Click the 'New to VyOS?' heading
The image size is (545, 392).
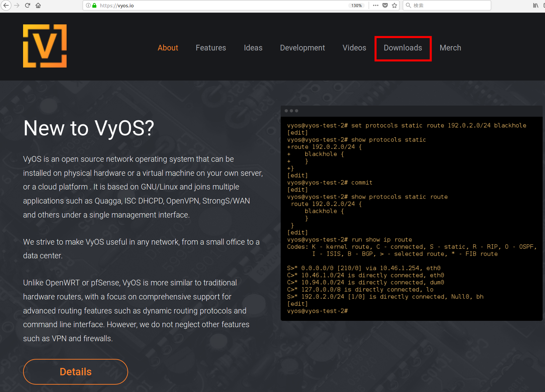(x=89, y=128)
